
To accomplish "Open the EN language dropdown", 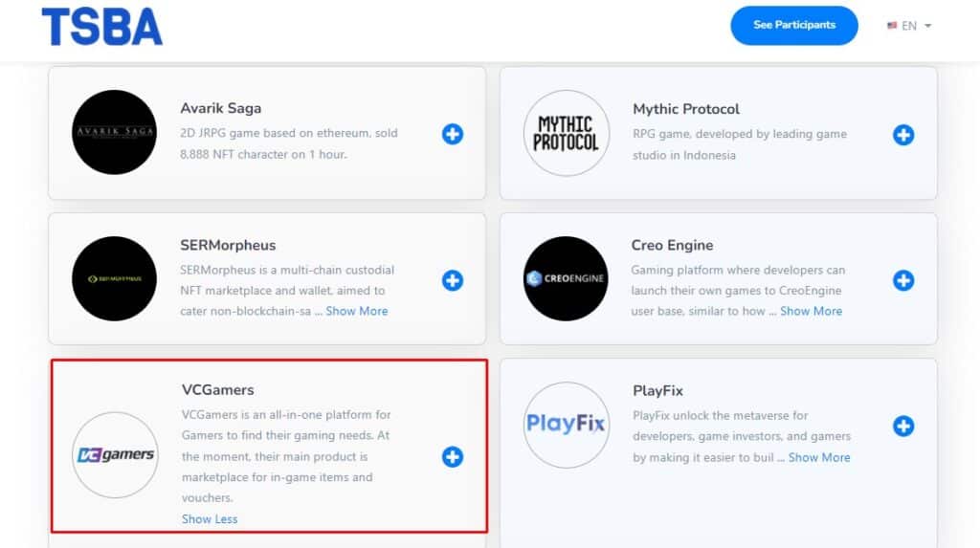I will (916, 26).
